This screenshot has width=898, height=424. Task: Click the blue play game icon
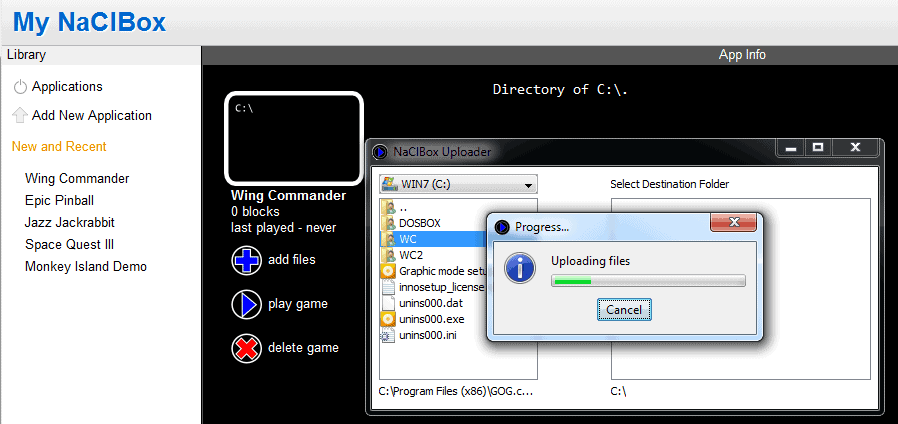coord(247,304)
